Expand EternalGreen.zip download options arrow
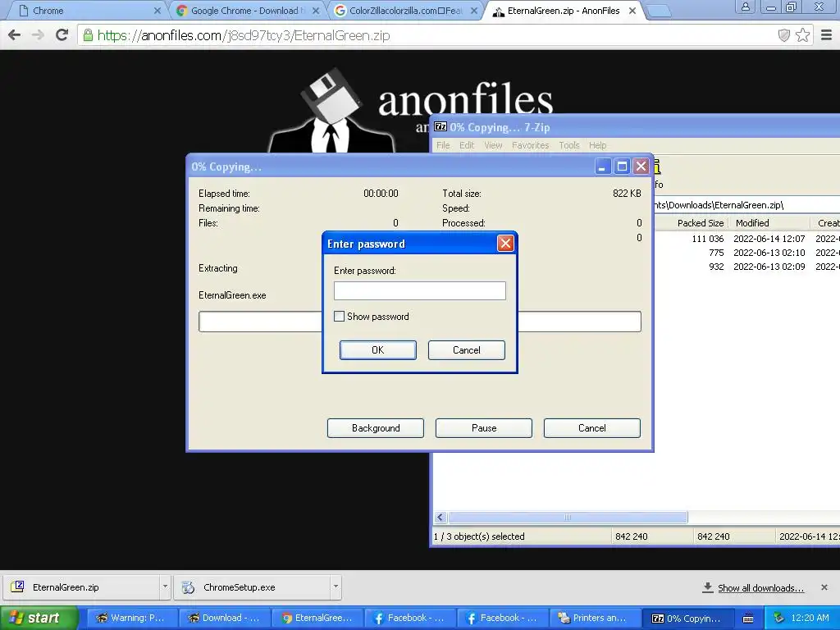 point(165,587)
